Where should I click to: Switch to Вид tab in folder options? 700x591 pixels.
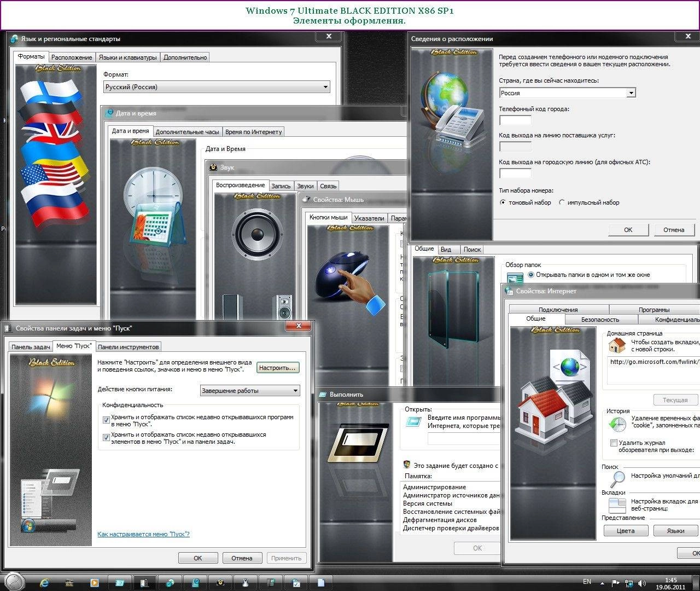(x=446, y=250)
